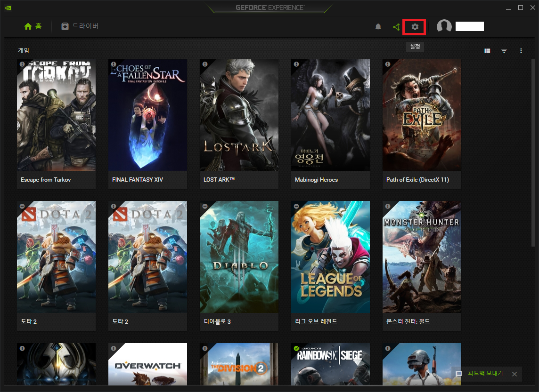539x392 pixels.
Task: Open the settings gear icon
Action: click(415, 27)
